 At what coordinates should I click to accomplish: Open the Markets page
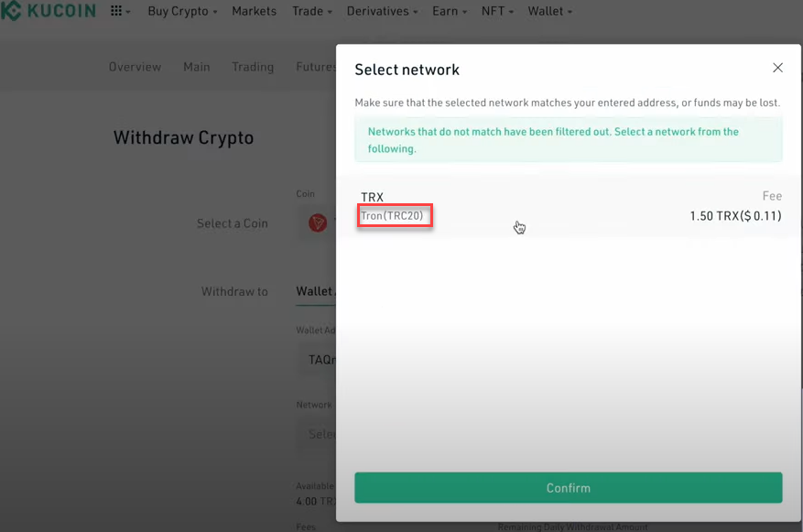click(254, 11)
